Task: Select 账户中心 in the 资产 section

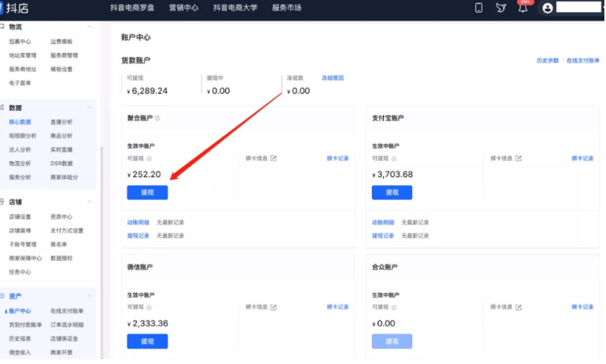Action: pyautogui.click(x=20, y=311)
